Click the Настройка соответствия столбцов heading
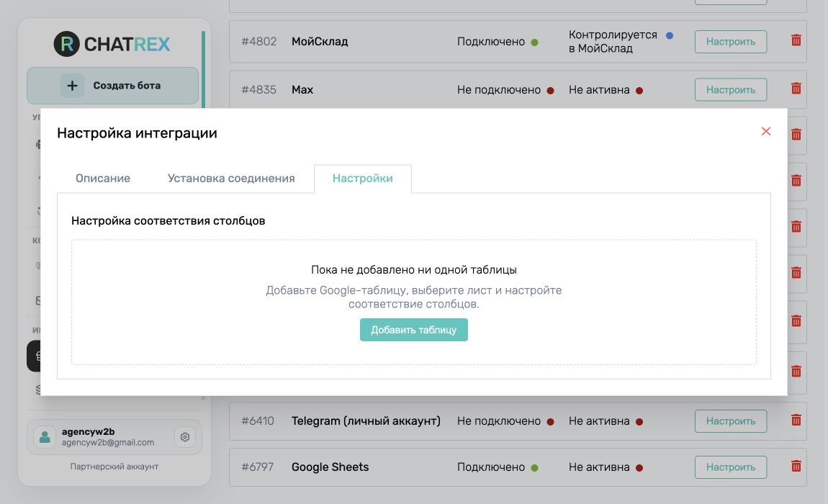828x504 pixels. tap(168, 221)
